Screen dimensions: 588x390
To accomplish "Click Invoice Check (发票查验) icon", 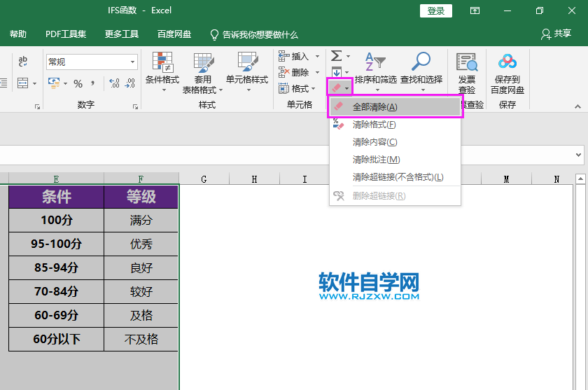I will click(467, 62).
